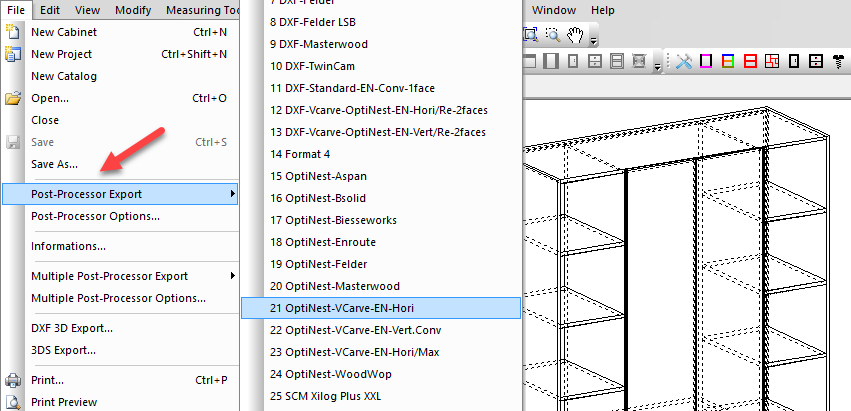
Task: Select 9 DXF-Masterwood post-processor
Action: (381, 44)
